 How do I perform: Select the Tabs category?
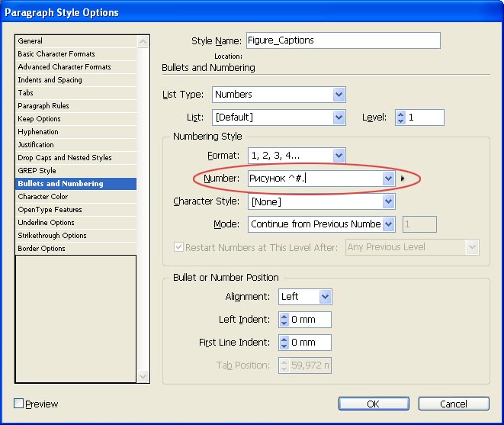[75, 93]
